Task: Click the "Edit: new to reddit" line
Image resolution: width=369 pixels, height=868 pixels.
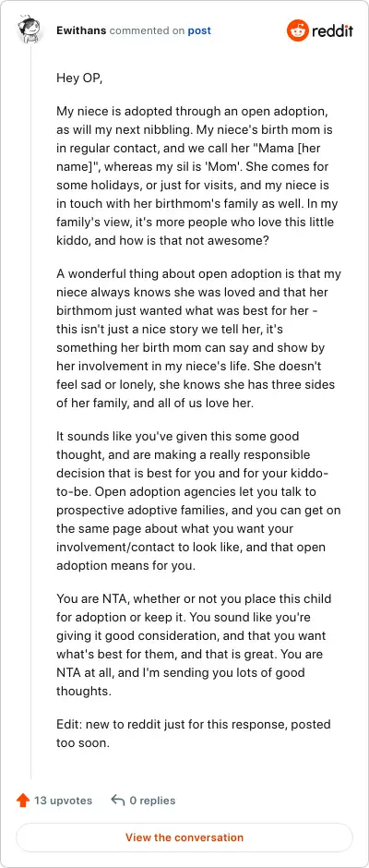Action: (x=194, y=733)
